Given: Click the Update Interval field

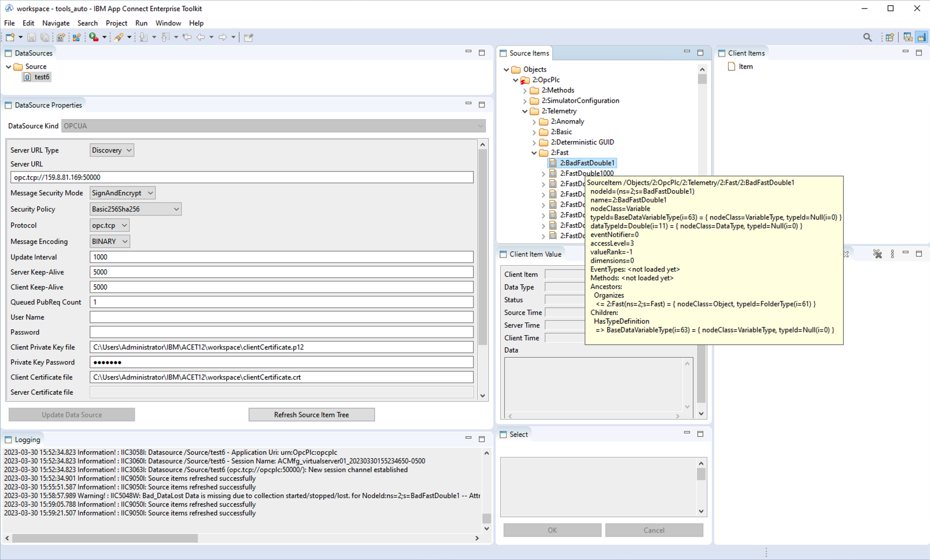Looking at the screenshot, I should tap(282, 257).
